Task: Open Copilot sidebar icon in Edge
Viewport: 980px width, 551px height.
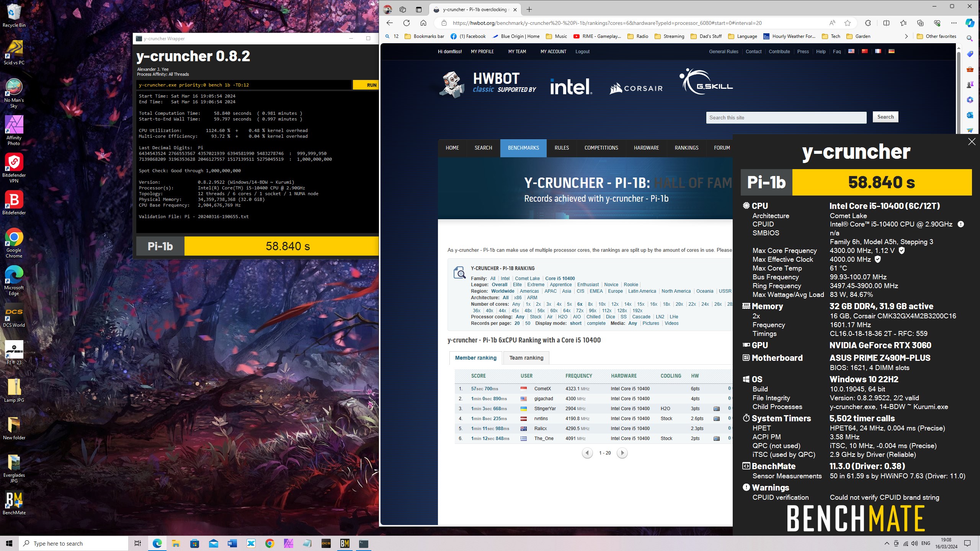Action: click(x=970, y=23)
